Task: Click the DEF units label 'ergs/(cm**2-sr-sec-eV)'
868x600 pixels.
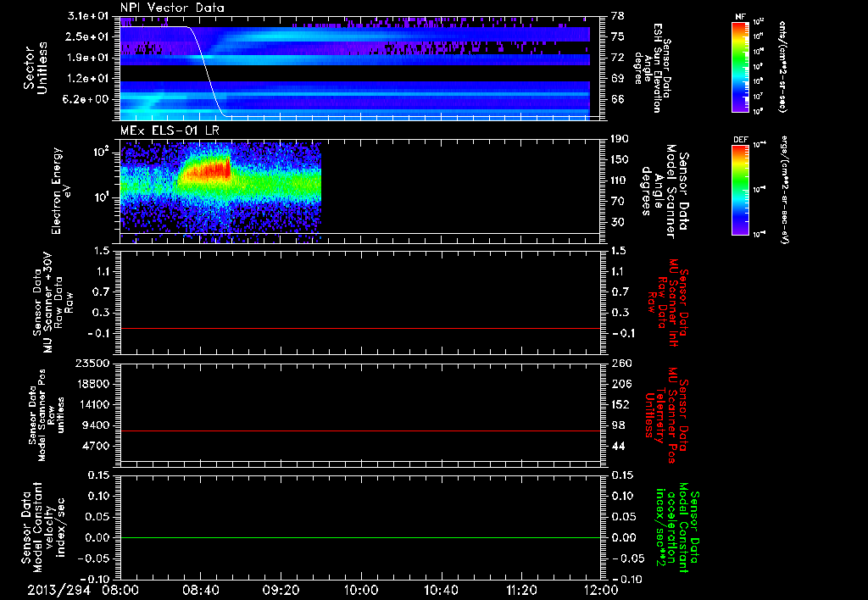Action: click(784, 189)
